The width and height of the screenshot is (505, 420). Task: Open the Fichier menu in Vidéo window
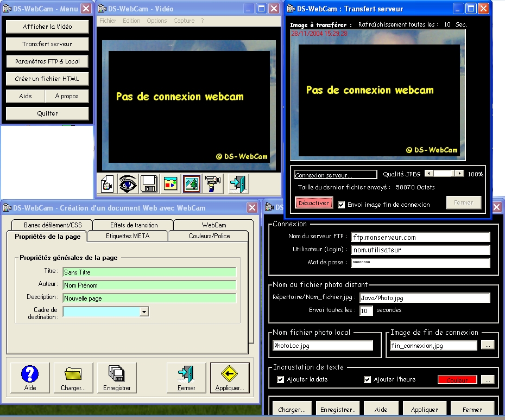pyautogui.click(x=108, y=21)
